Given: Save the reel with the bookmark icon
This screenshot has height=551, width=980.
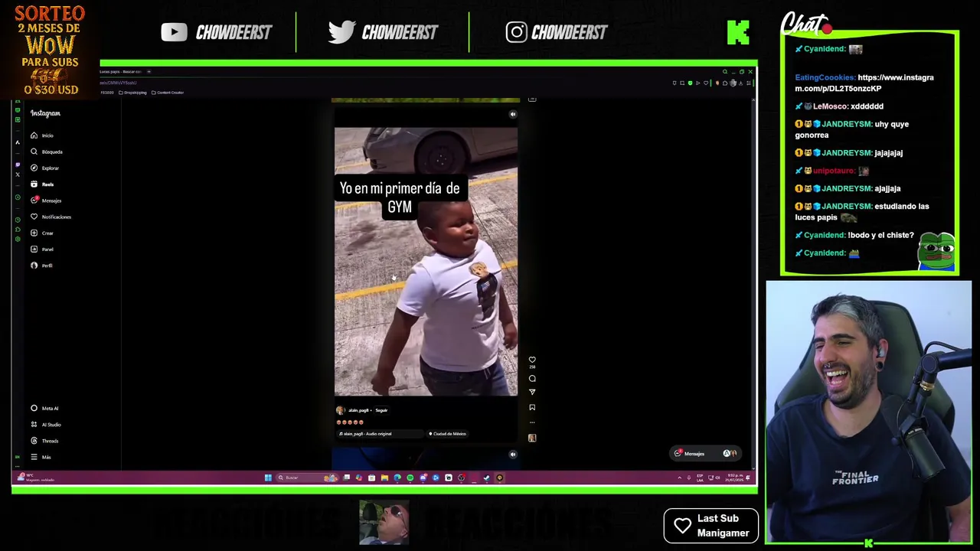Looking at the screenshot, I should pyautogui.click(x=532, y=407).
